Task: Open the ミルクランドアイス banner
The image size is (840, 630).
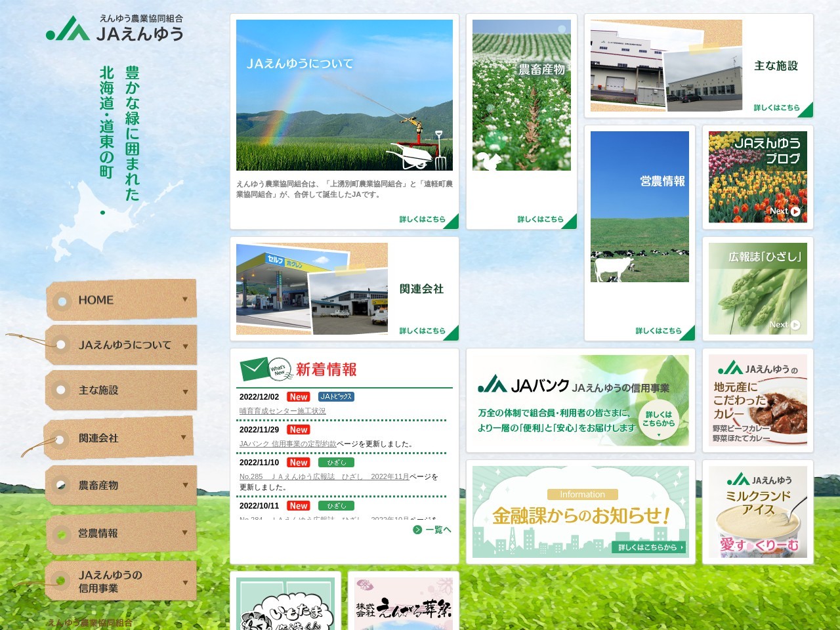Action: coord(758,512)
